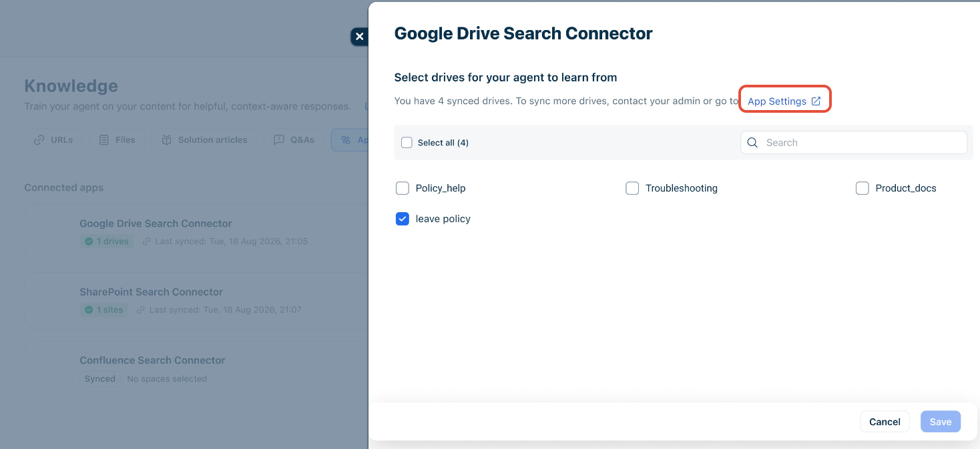Click the Connected apps label
This screenshot has height=449, width=980.
64,187
